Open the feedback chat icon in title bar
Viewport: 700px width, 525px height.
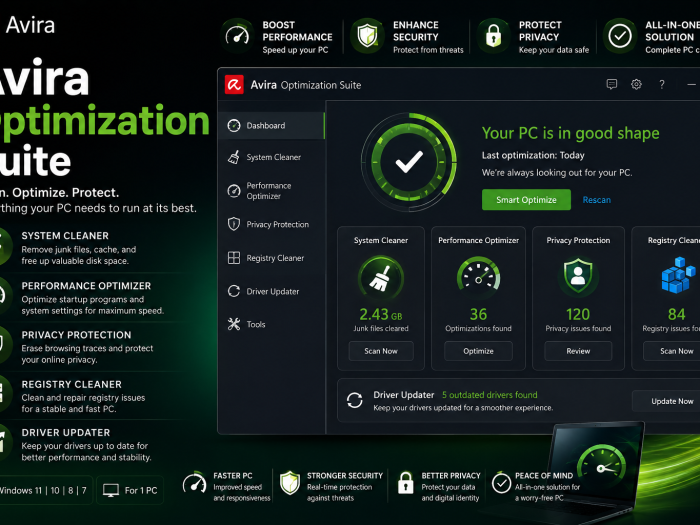(x=612, y=84)
